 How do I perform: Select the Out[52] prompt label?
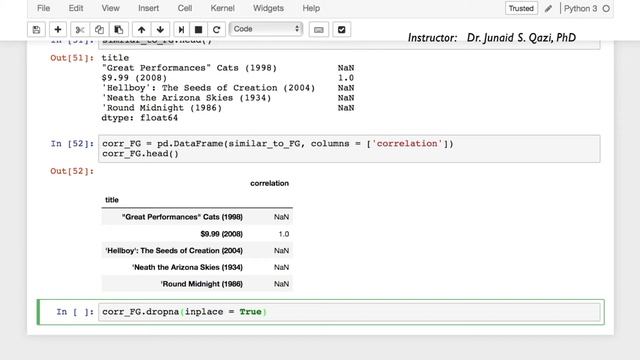(72, 171)
